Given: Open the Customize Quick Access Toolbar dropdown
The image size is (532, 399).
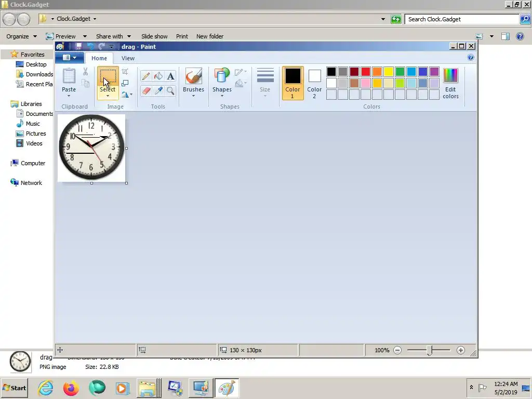Looking at the screenshot, I should [x=111, y=47].
